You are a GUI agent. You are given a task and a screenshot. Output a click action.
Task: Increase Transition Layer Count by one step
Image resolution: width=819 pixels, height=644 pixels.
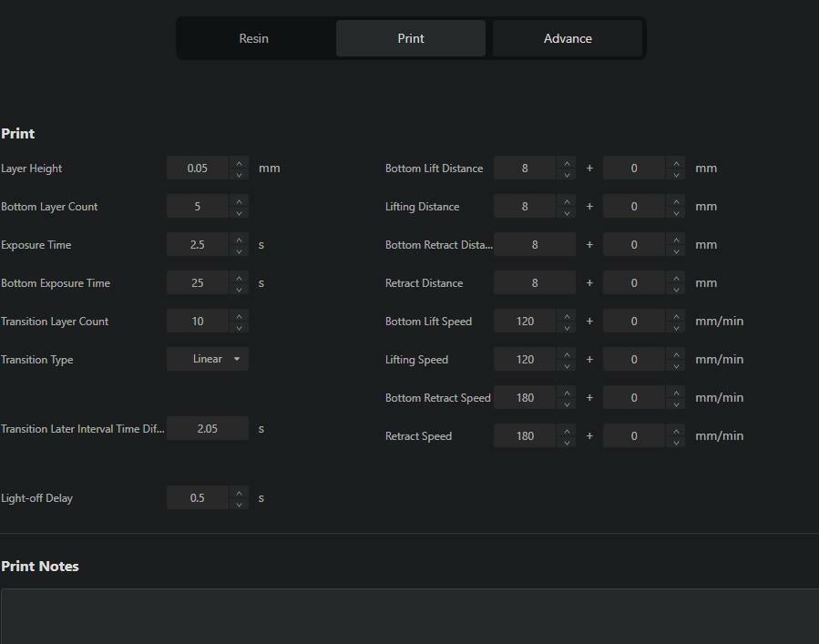coord(239,316)
